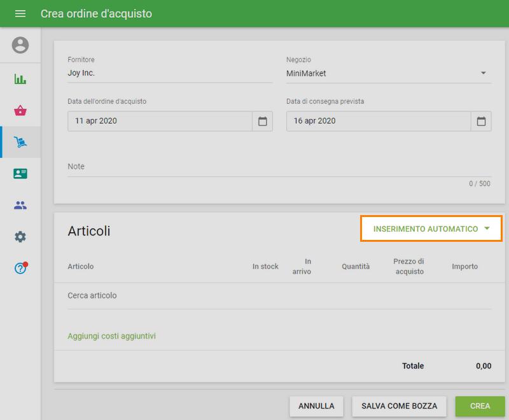Open the settings gear icon
The height and width of the screenshot is (420, 509).
pyautogui.click(x=20, y=237)
